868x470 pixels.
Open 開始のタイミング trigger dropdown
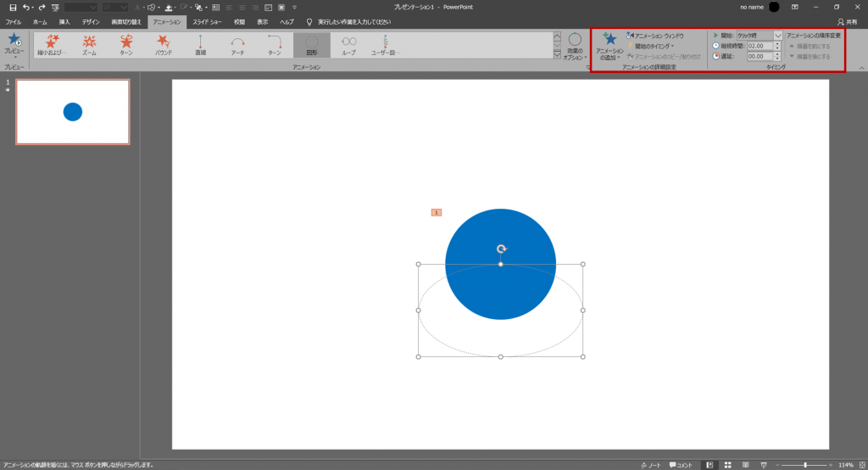pyautogui.click(x=650, y=46)
